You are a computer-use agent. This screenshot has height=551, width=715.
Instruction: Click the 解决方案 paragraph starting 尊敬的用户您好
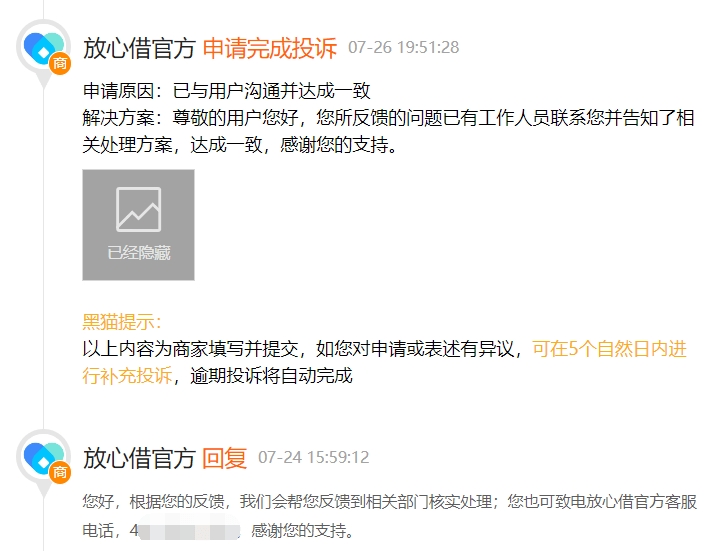click(389, 131)
